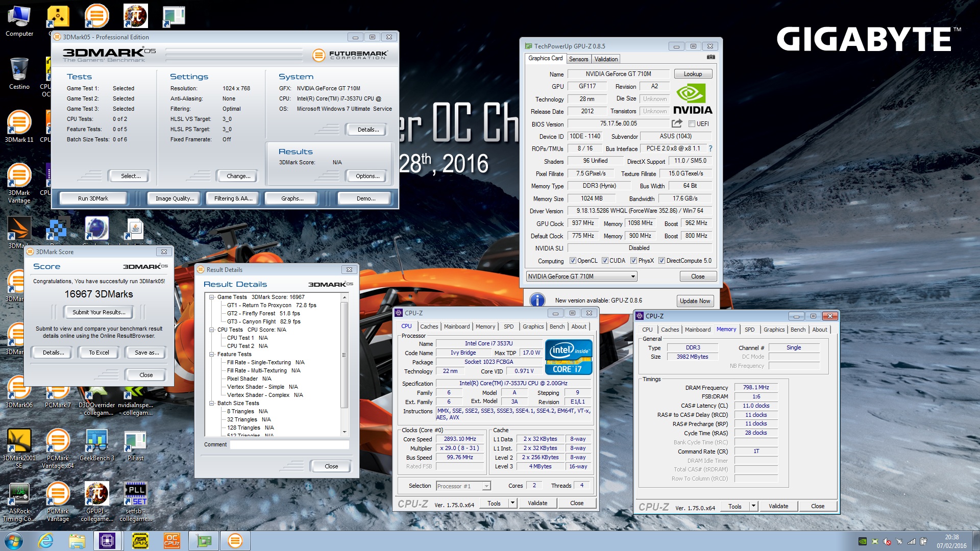Image resolution: width=980 pixels, height=551 pixels.
Task: Collapse the Batch Size Tests tree node
Action: 211,403
